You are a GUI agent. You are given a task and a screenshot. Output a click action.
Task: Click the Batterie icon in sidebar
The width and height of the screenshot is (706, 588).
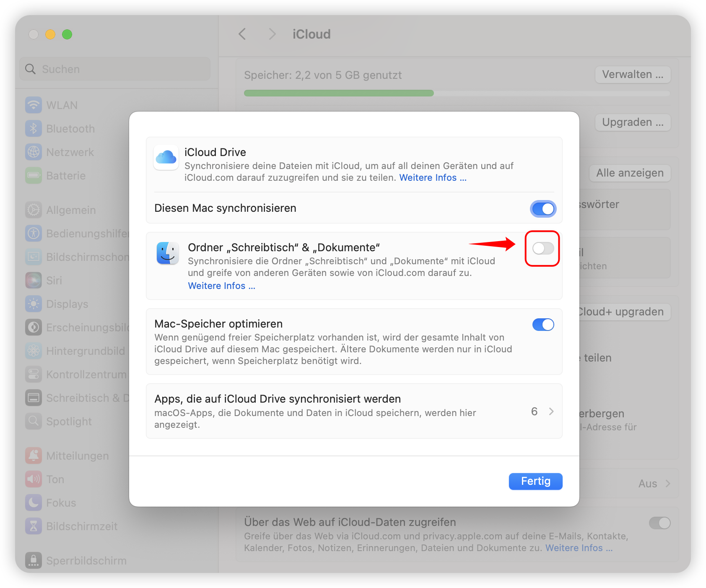tap(34, 175)
